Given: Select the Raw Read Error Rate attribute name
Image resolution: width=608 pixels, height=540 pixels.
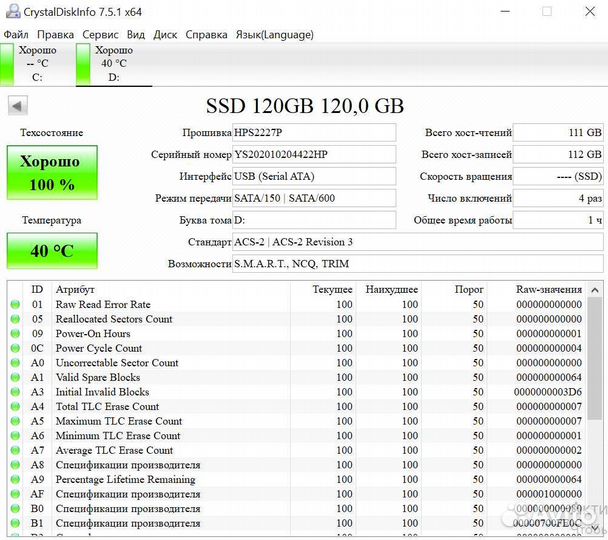Looking at the screenshot, I should [x=103, y=305].
